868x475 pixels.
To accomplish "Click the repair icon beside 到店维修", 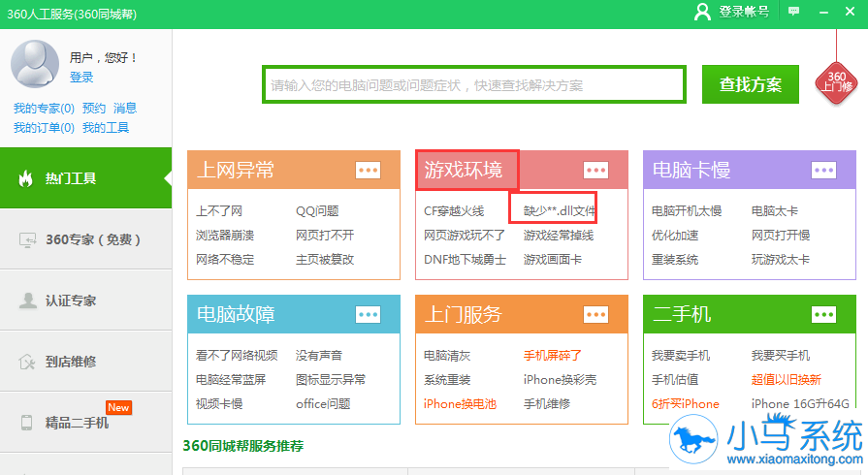I will tap(26, 362).
